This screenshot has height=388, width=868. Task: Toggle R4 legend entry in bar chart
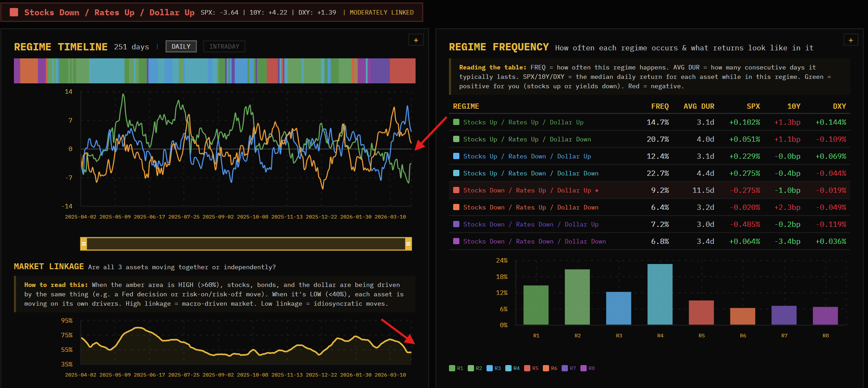pyautogui.click(x=513, y=368)
